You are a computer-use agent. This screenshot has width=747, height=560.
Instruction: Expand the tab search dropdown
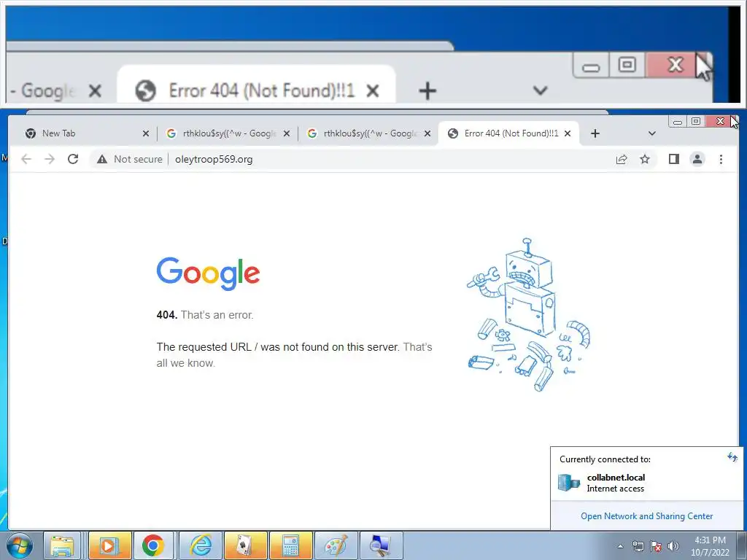pos(652,133)
